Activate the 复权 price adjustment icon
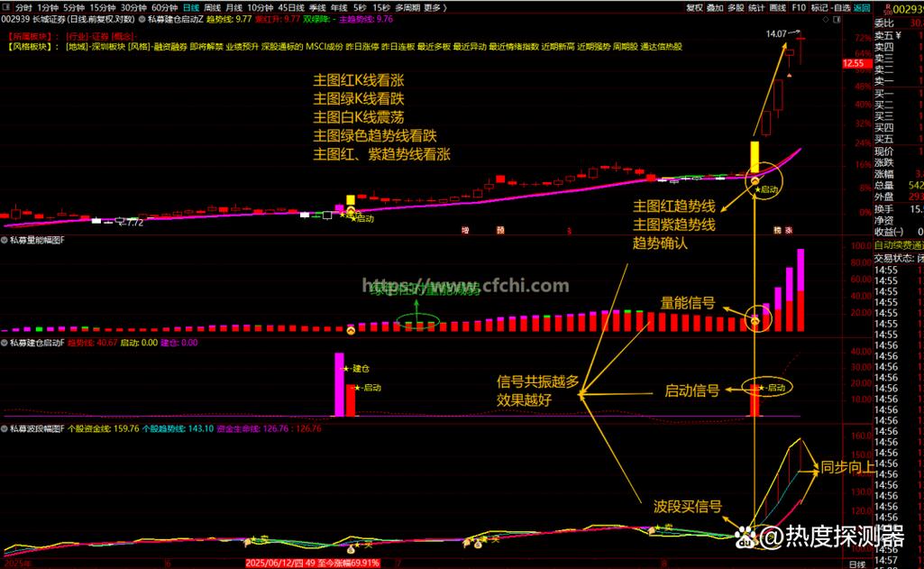The image size is (924, 569). click(694, 6)
